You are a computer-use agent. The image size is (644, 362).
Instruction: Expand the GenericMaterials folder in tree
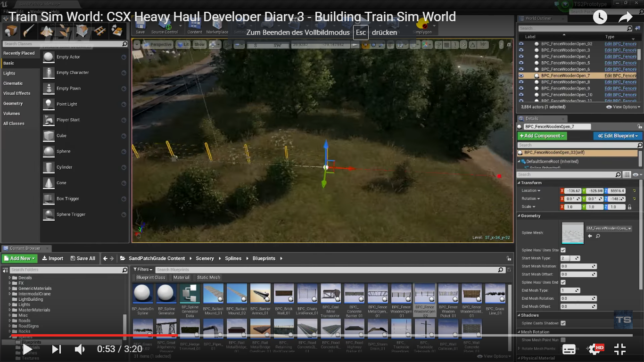[x=10, y=288]
